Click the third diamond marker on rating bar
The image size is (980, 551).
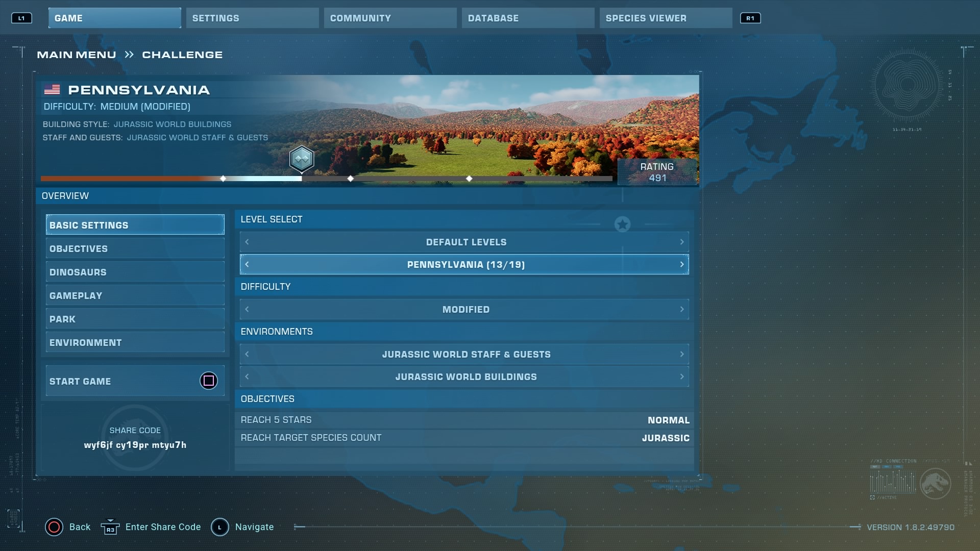click(x=469, y=179)
